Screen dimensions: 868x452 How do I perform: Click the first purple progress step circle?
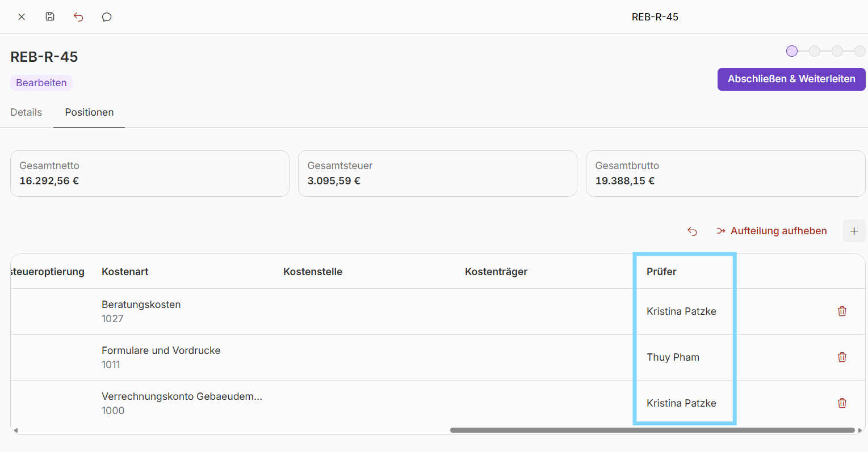click(x=792, y=51)
